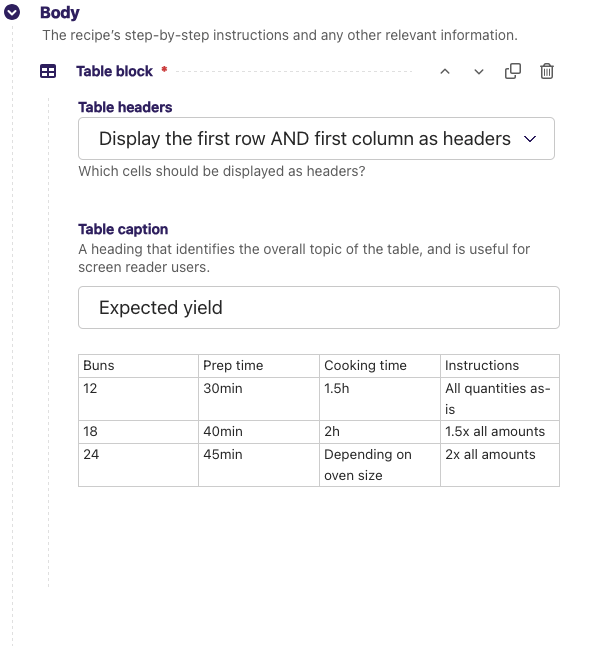Click the Table block title label

click(x=114, y=72)
